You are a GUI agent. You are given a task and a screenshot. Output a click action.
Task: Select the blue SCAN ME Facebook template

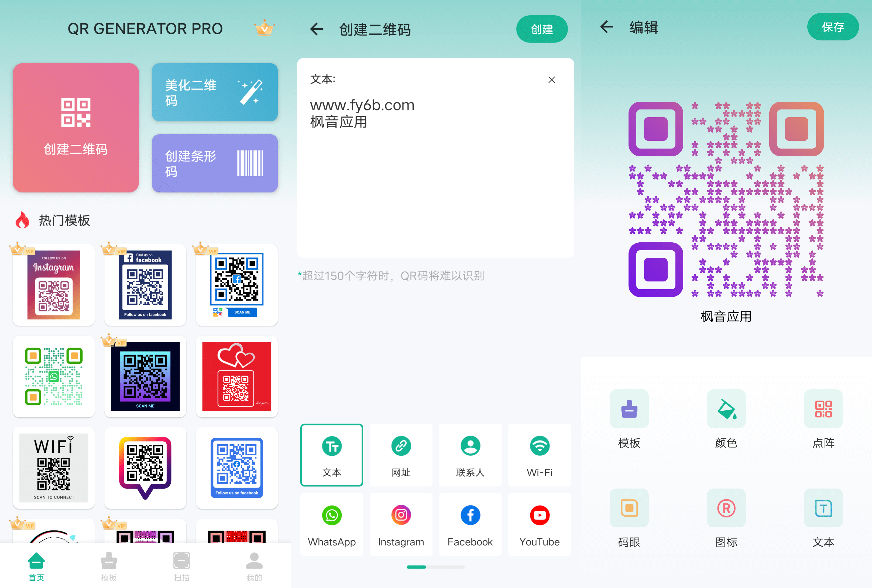click(237, 285)
